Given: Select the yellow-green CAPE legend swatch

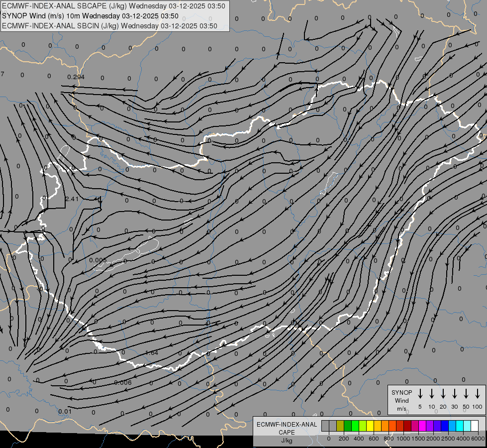Looking at the screenshot, I should click(x=363, y=426).
